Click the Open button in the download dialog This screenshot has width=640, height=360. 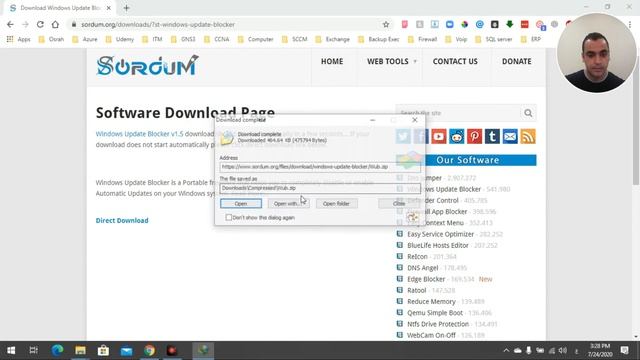tap(241, 203)
